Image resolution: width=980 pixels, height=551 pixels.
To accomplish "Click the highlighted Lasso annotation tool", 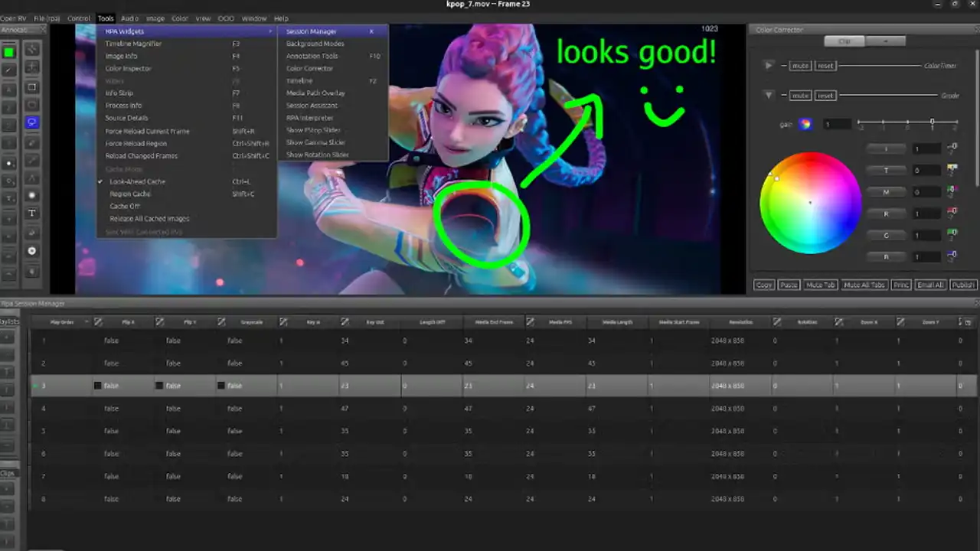I will pos(32,122).
